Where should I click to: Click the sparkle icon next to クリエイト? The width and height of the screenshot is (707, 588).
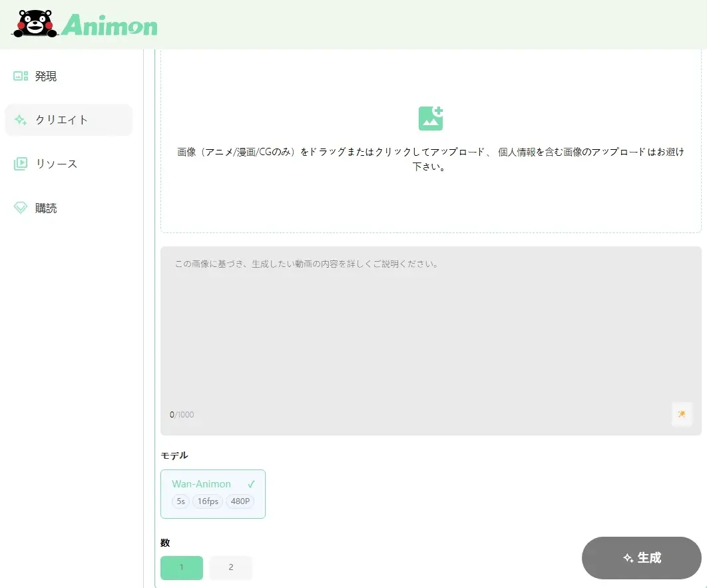click(x=21, y=119)
